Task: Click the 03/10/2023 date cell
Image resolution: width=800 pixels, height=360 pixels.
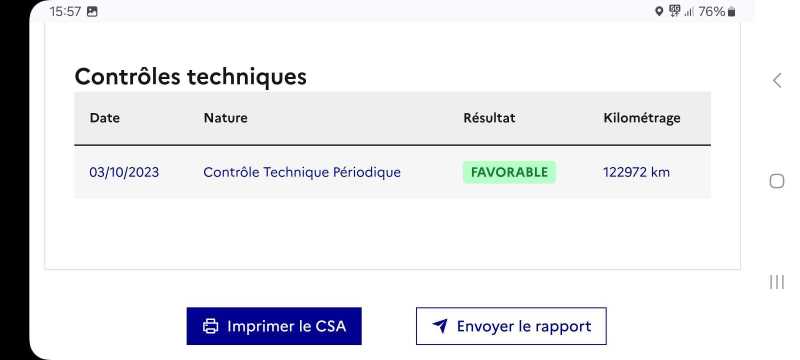Action: (124, 172)
